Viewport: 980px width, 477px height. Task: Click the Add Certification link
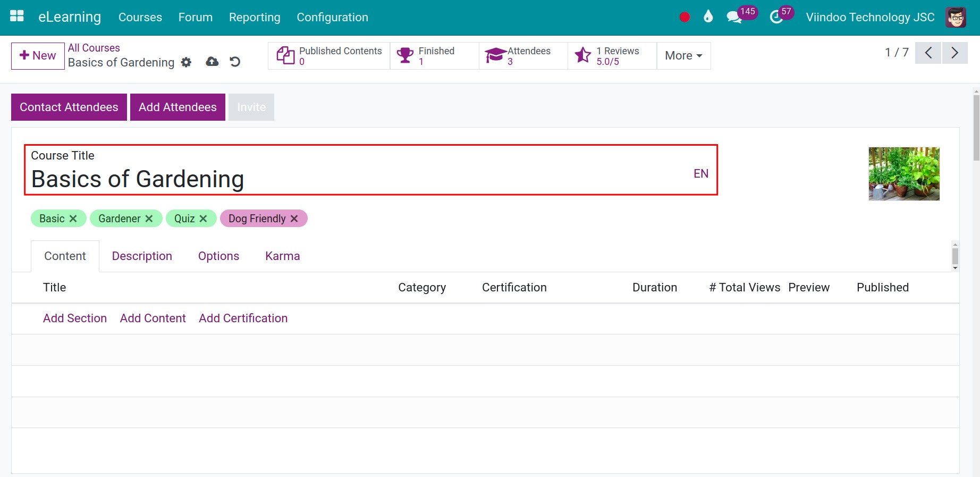243,319
